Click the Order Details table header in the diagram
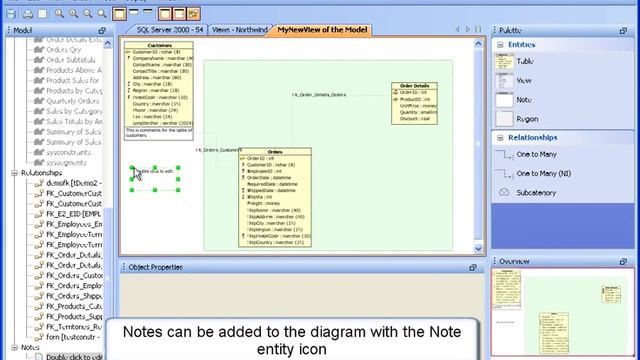Screen dimensions: 640x360 click(x=414, y=86)
